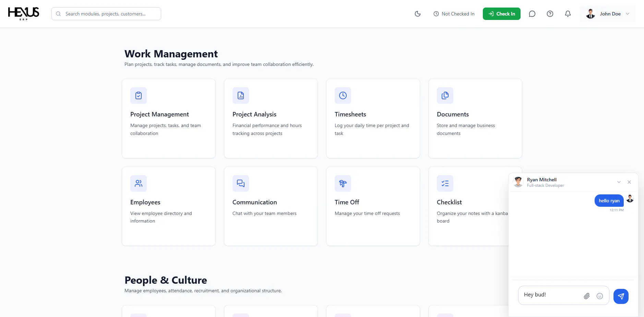This screenshot has width=644, height=317.
Task: Open the Time Off palm tree icon
Action: (x=343, y=183)
